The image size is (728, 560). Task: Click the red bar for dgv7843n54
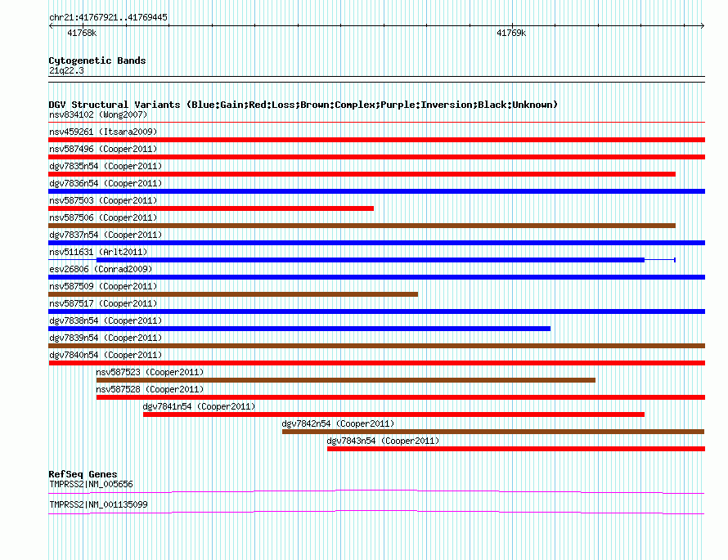pos(516,449)
